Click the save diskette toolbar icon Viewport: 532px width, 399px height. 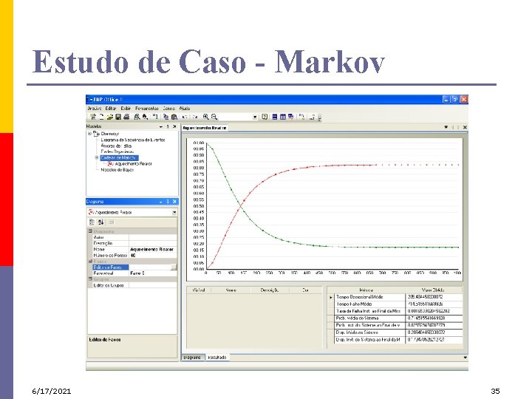(x=118, y=117)
